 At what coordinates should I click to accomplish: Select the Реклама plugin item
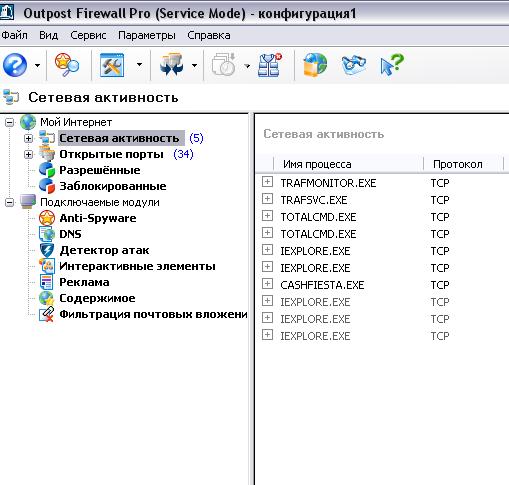pos(84,282)
